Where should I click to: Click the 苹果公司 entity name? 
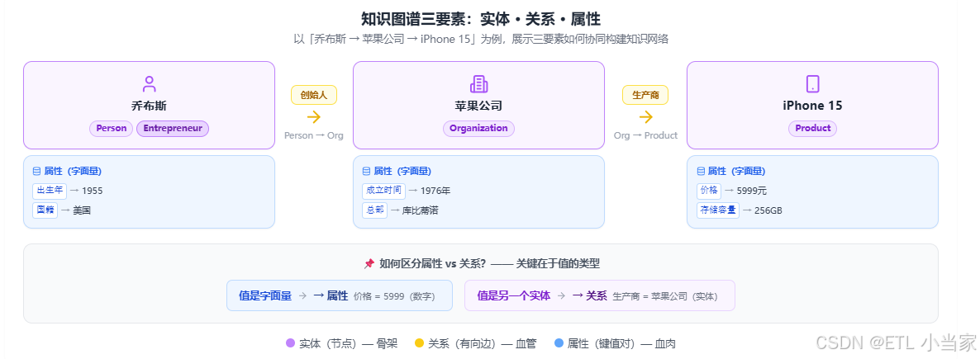[478, 106]
